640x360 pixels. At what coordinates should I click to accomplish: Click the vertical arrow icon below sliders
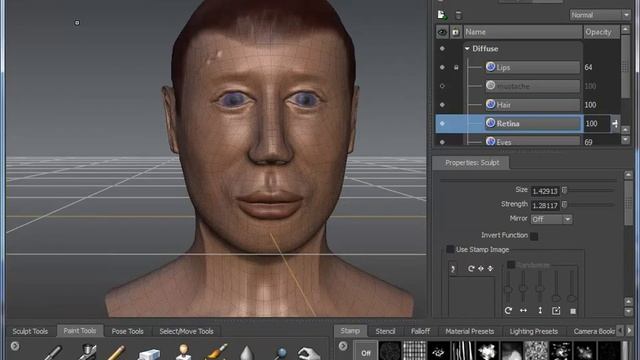tap(540, 311)
